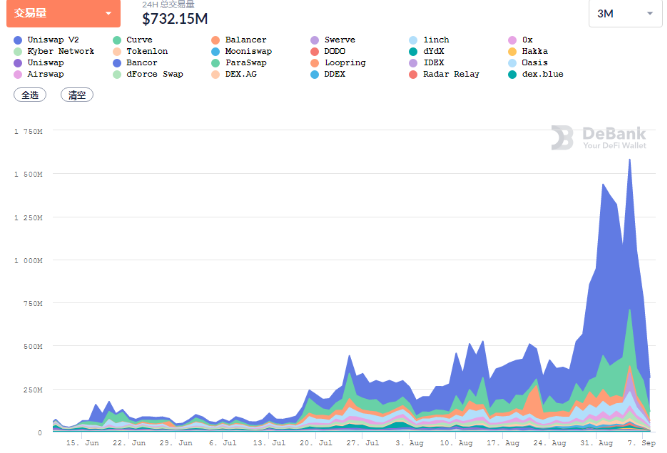Click the 31. Aug x-axis label

click(596, 443)
